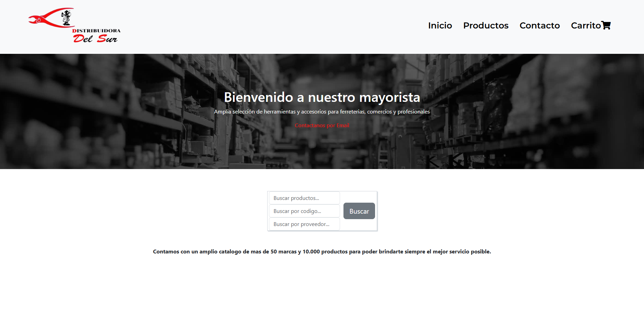644x310 pixels.
Task: Follow the 'Contactanos por Email' link
Action: tap(322, 126)
